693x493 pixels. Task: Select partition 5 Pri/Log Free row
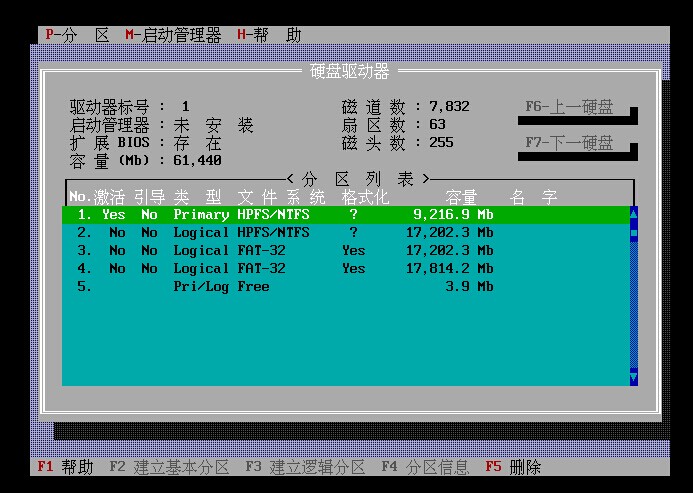tap(346, 287)
